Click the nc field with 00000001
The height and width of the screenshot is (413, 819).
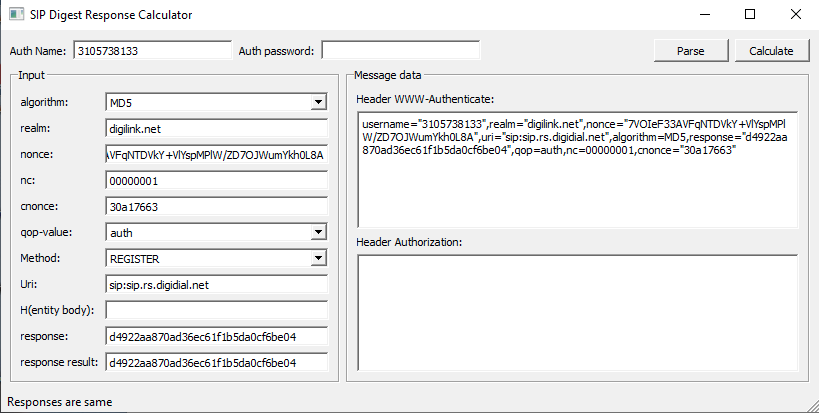tap(216, 181)
